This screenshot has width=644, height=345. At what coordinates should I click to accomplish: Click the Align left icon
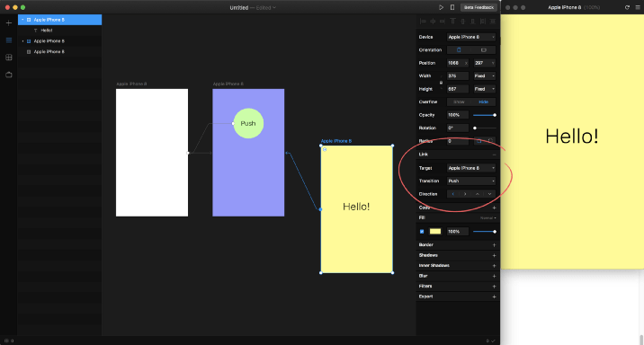coord(423,22)
